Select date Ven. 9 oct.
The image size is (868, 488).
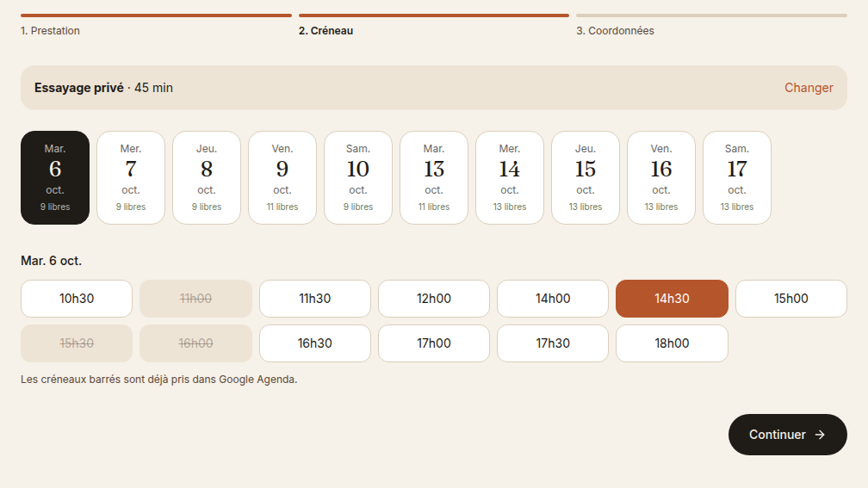(x=282, y=177)
